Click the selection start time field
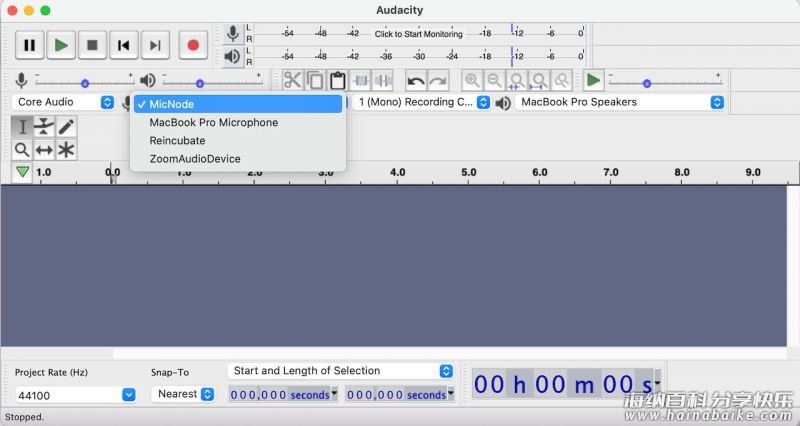800x426 pixels. tap(280, 394)
